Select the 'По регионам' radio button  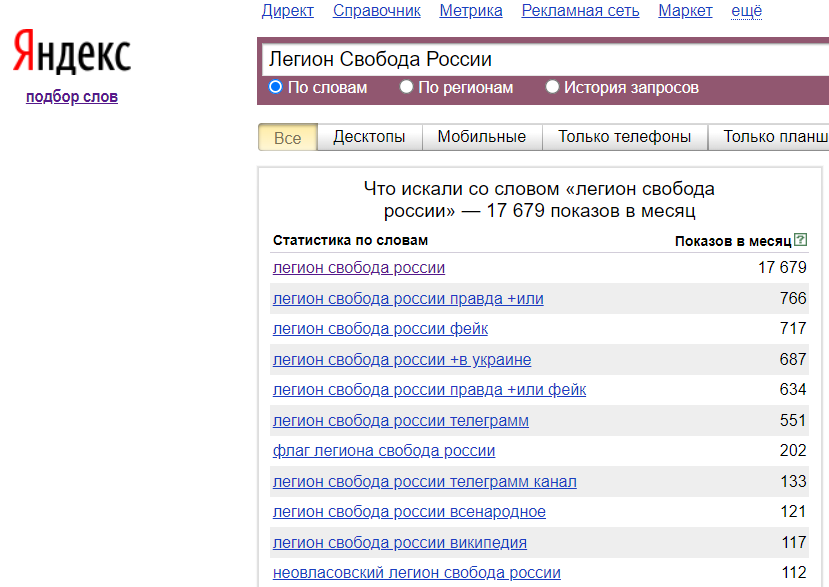tap(407, 87)
